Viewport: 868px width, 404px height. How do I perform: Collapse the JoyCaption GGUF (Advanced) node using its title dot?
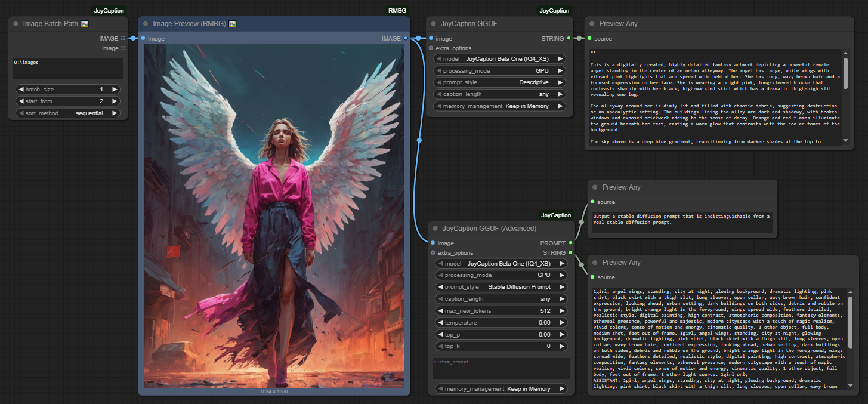434,229
